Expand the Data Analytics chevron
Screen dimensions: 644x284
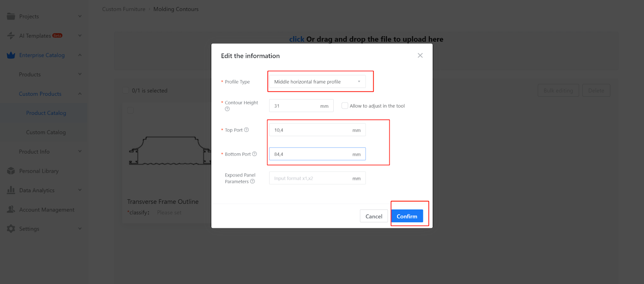tap(80, 190)
